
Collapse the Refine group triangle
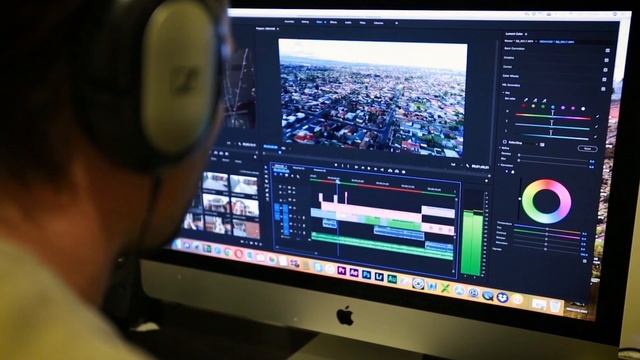pyautogui.click(x=500, y=147)
